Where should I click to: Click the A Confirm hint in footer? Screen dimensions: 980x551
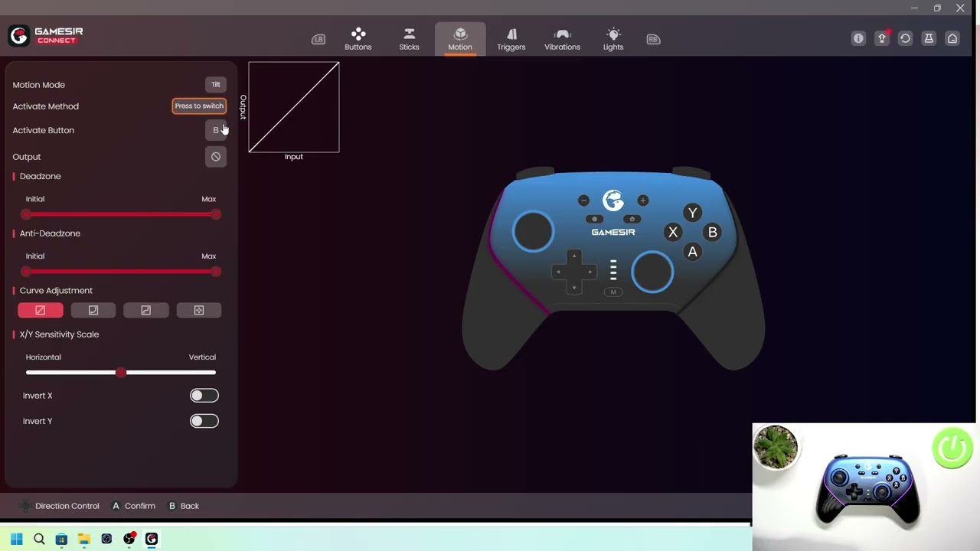click(134, 506)
